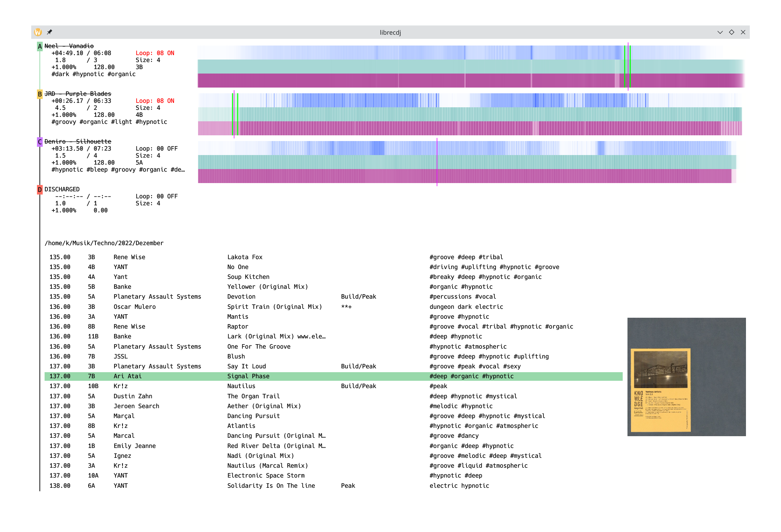Toggle deck B Loop 08 ON indicator
781x532 pixels.
(154, 101)
